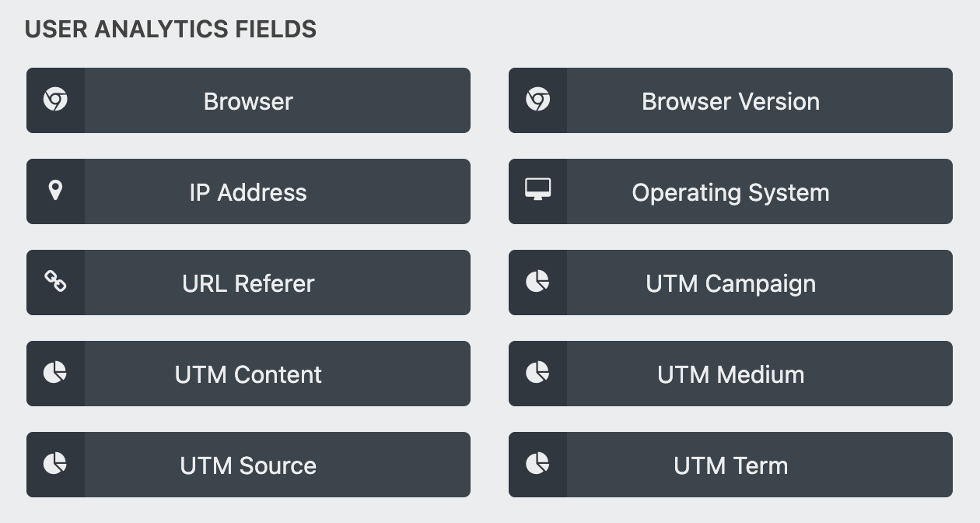Click the pie chart icon on UTM Campaign
Screen dimensions: 980x523
point(537,283)
